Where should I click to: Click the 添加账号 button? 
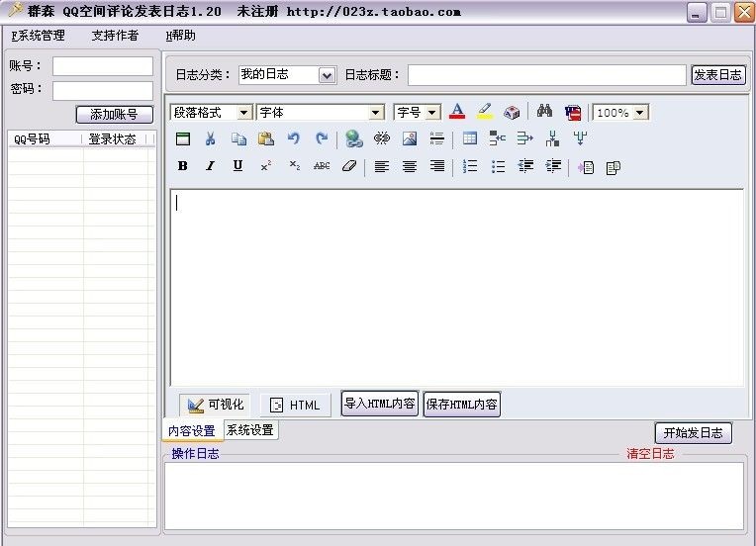(x=114, y=114)
